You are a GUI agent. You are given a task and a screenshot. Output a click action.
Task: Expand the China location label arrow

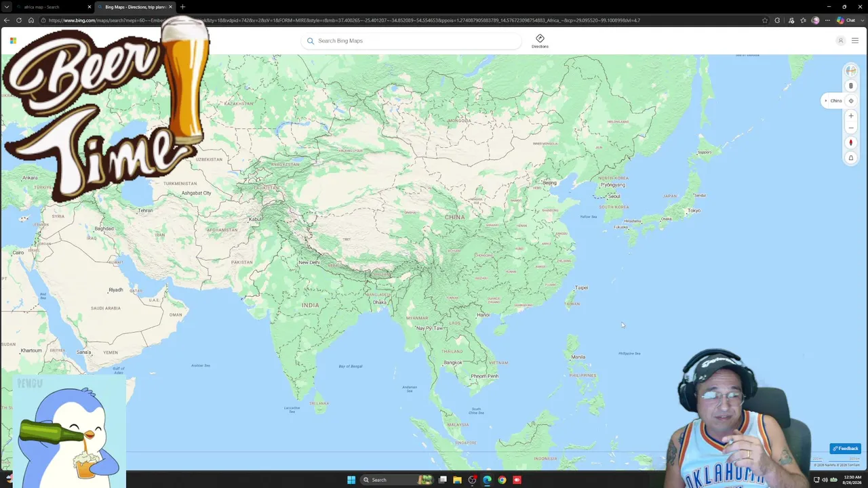pyautogui.click(x=825, y=101)
